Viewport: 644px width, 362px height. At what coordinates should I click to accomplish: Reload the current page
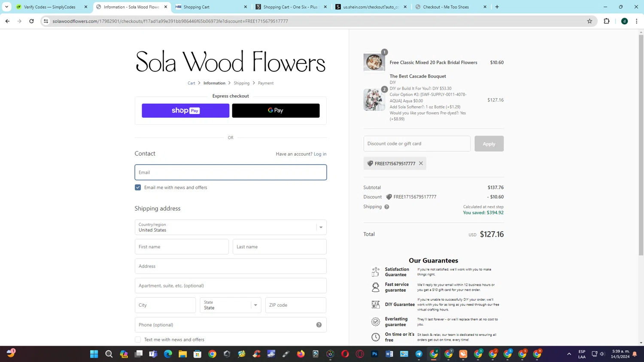pos(31,21)
